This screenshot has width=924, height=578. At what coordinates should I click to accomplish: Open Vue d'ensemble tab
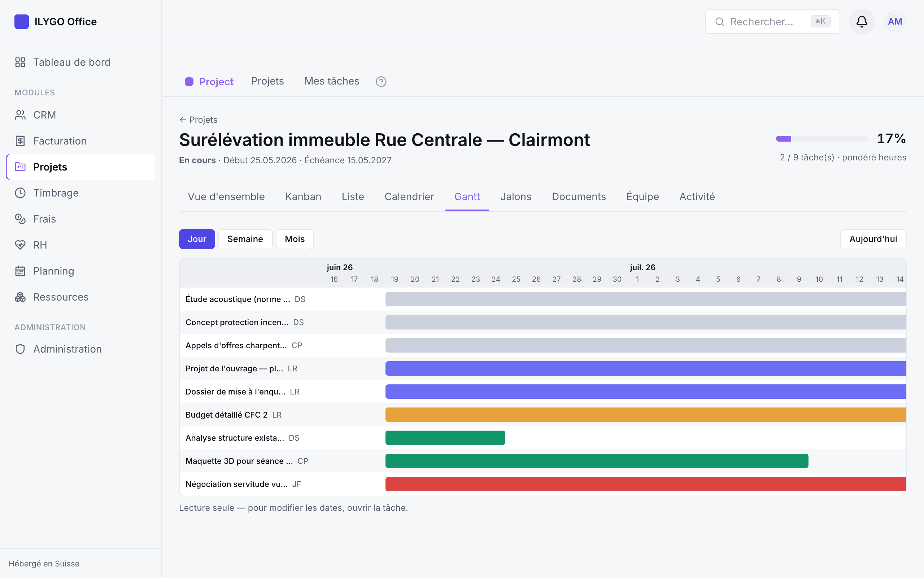(226, 197)
